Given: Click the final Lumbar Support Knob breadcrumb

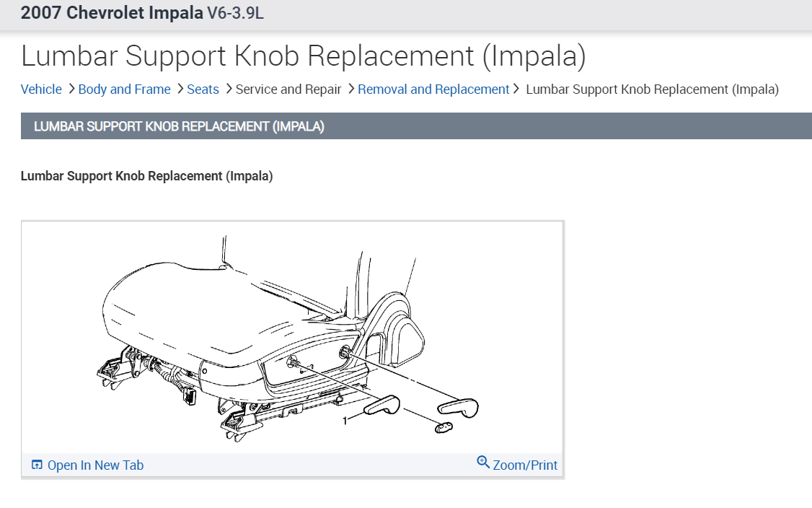Looking at the screenshot, I should tap(652, 89).
